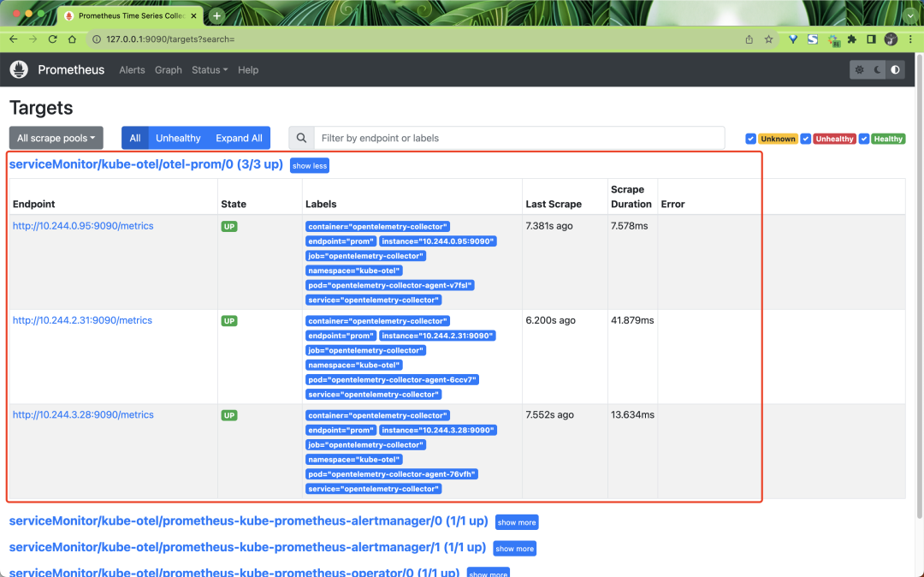
Task: Open the Status dropdown menu
Action: click(x=210, y=69)
